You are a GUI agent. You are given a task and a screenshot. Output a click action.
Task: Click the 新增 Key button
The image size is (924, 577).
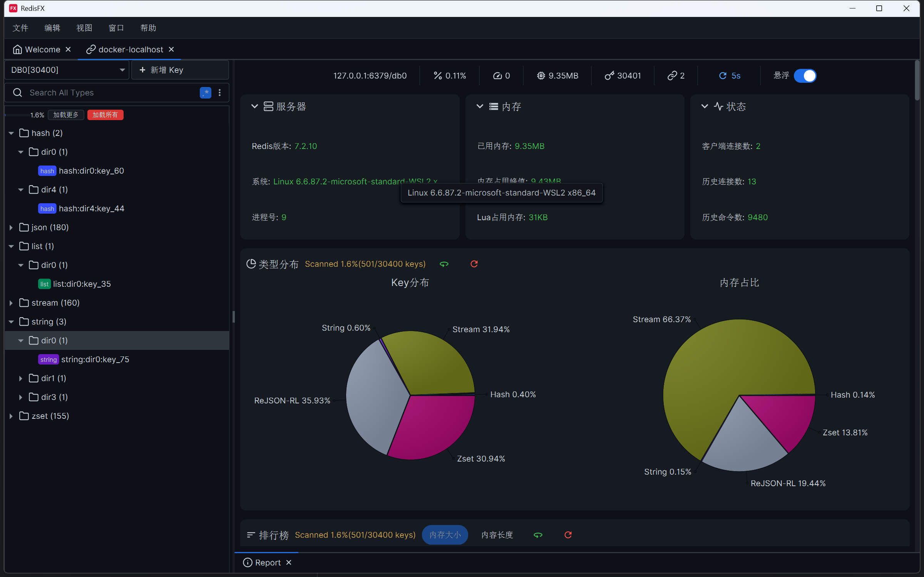coord(166,70)
